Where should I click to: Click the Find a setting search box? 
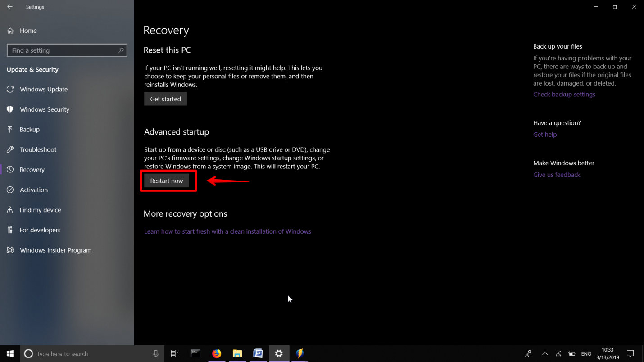[x=67, y=50]
